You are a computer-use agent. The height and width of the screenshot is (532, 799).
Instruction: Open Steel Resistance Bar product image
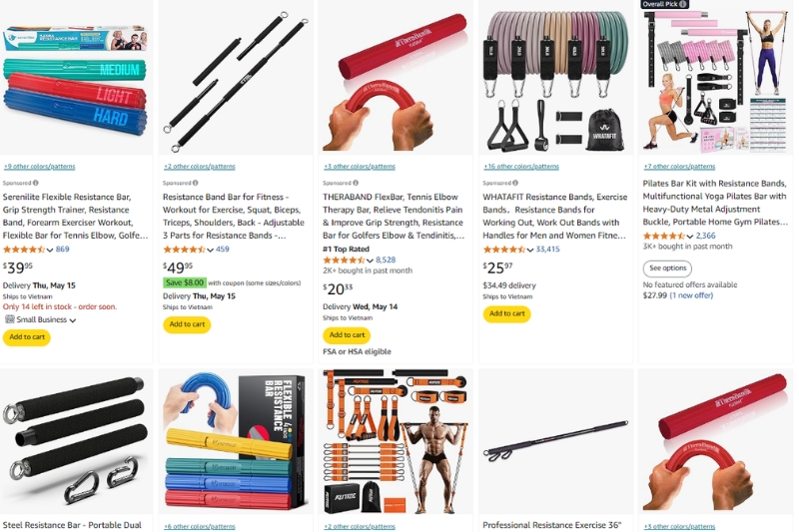(77, 442)
